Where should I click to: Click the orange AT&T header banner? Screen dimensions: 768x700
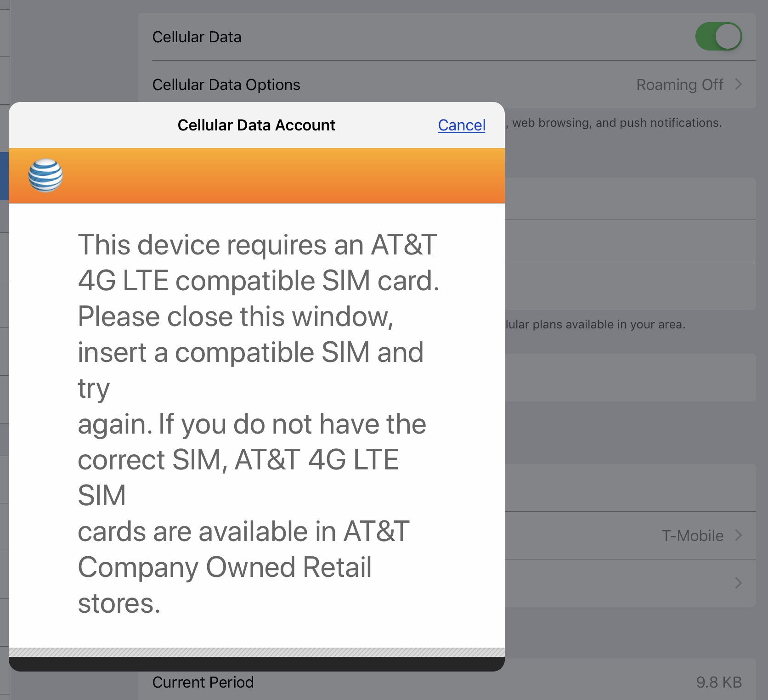[x=257, y=175]
